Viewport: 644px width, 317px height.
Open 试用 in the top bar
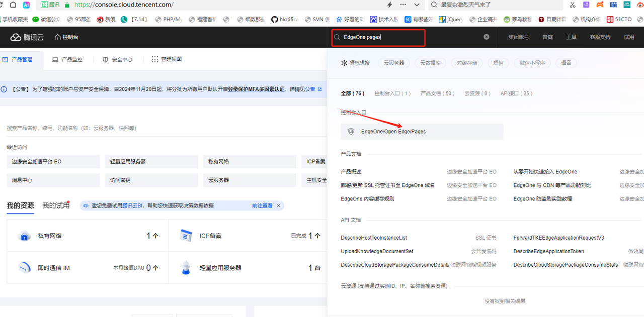pyautogui.click(x=629, y=37)
